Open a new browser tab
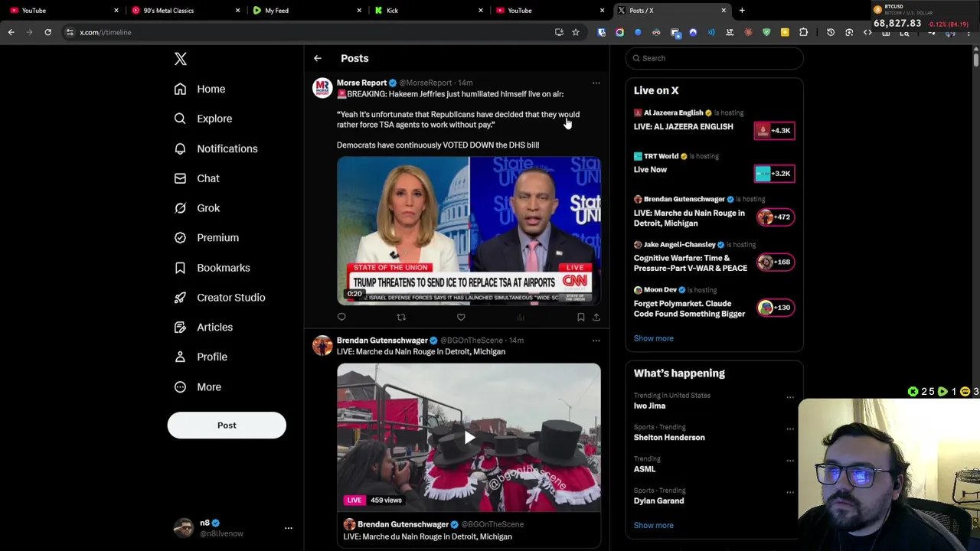980x551 pixels. coord(742,11)
